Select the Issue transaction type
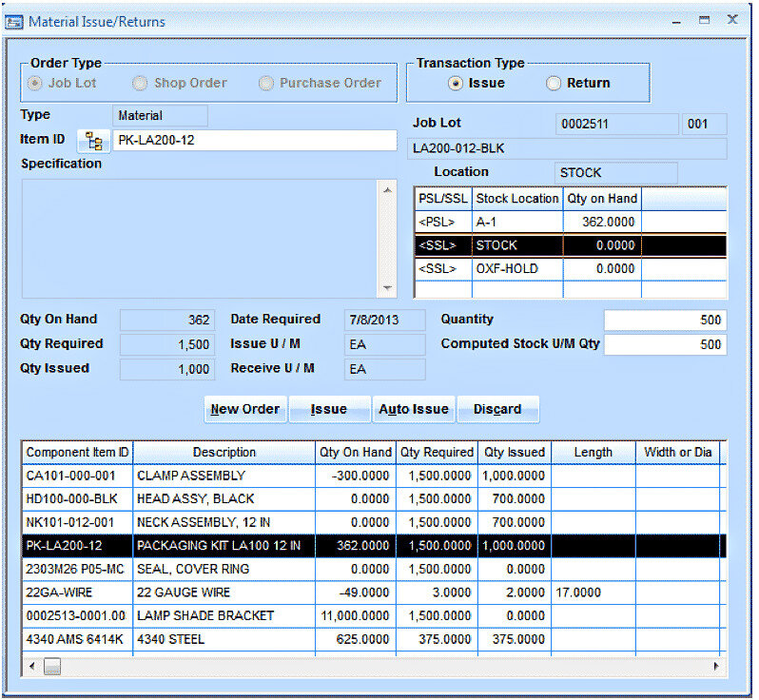The image size is (759, 700). pos(457,84)
